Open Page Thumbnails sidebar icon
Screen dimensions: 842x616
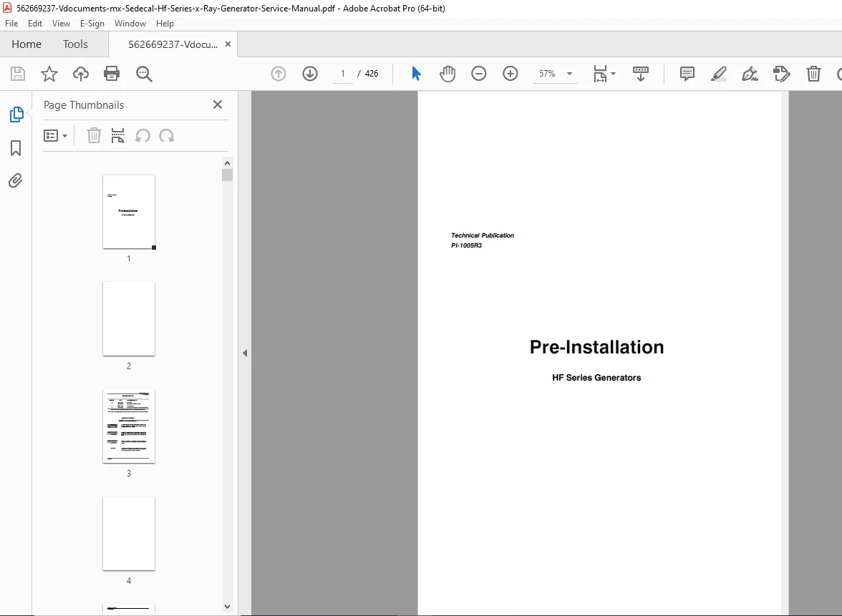[16, 114]
